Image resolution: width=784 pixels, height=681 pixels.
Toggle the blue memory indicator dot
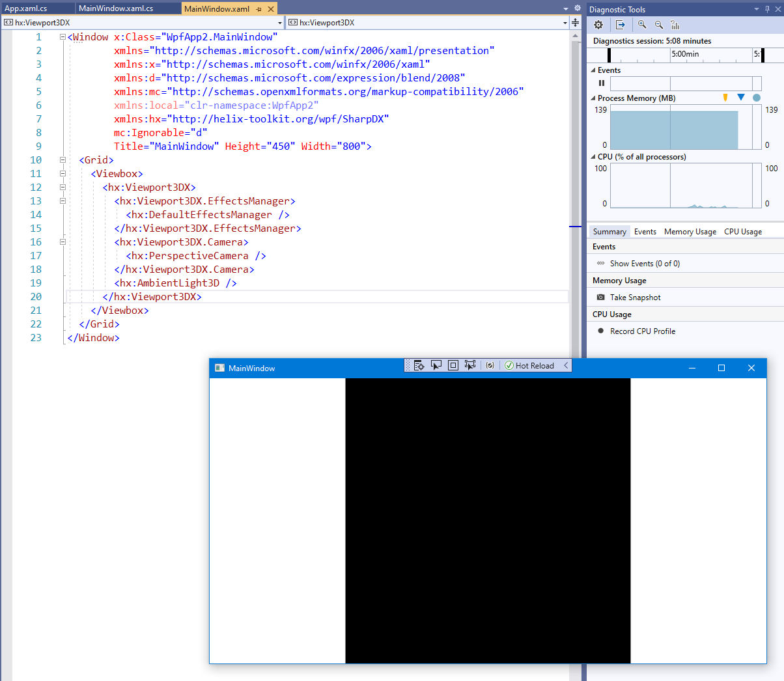point(756,98)
